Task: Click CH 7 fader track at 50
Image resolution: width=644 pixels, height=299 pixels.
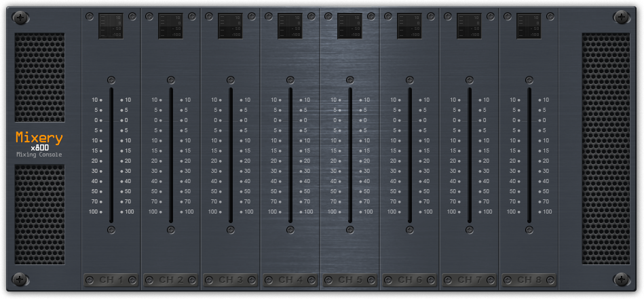Action: click(470, 191)
